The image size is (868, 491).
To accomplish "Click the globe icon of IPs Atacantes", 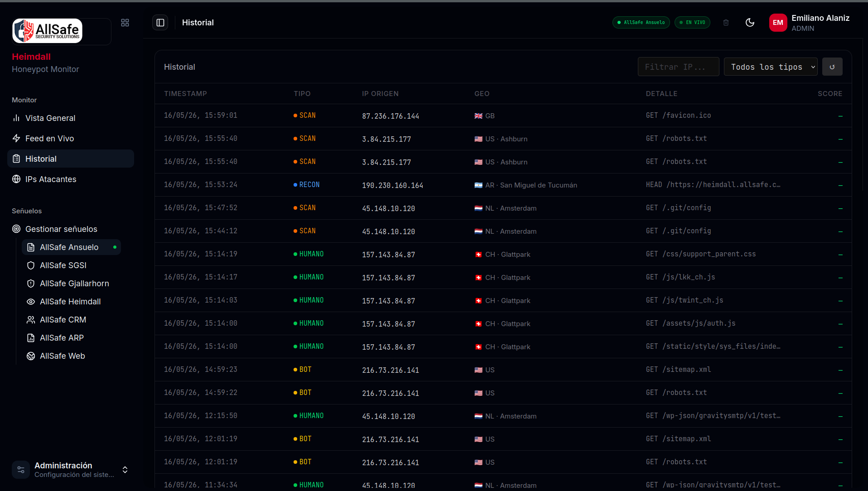I will click(16, 179).
